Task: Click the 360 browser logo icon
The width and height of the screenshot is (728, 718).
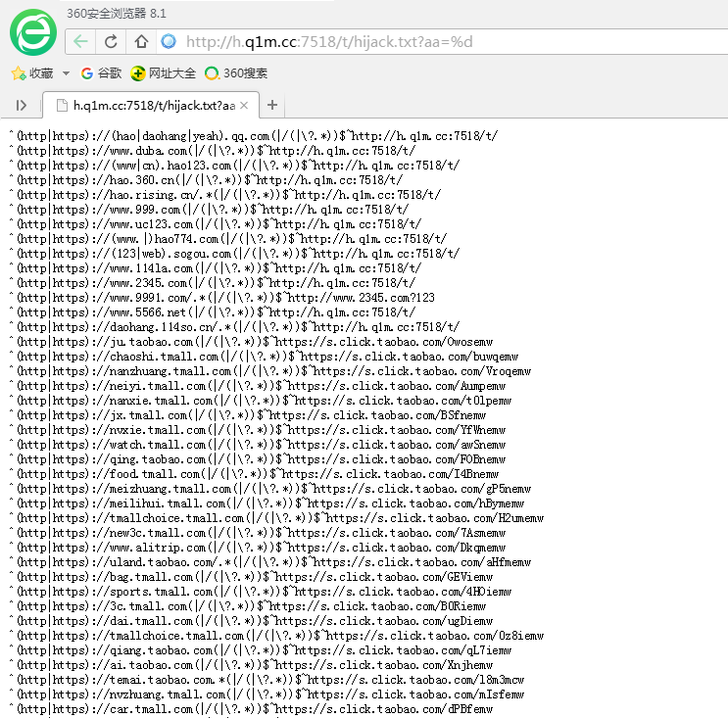Action: tap(33, 33)
